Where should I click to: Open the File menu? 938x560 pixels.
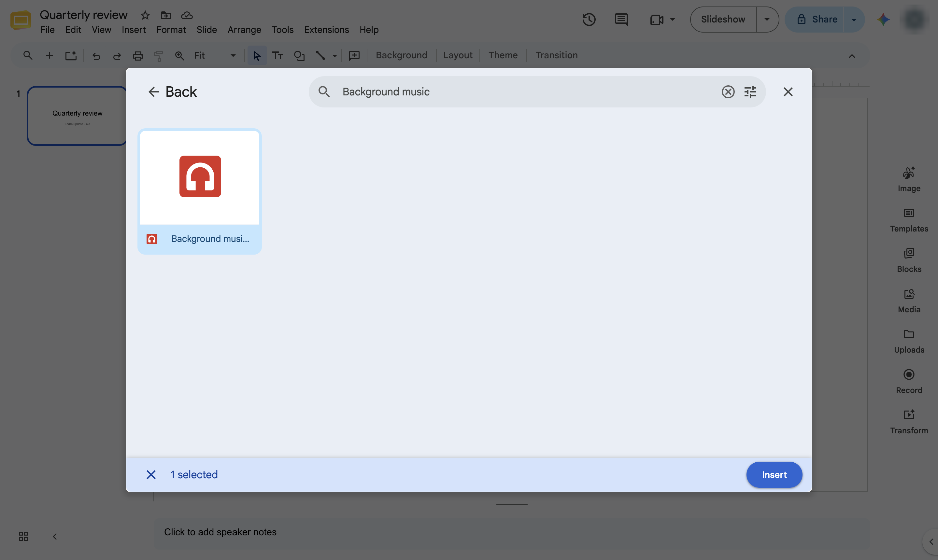click(x=47, y=29)
